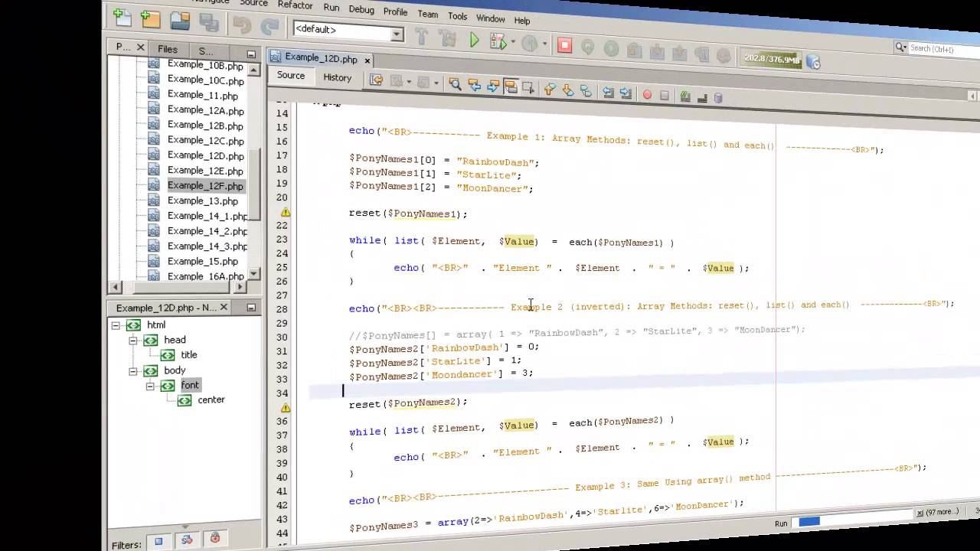
Task: Open the Debug menu
Action: (361, 10)
